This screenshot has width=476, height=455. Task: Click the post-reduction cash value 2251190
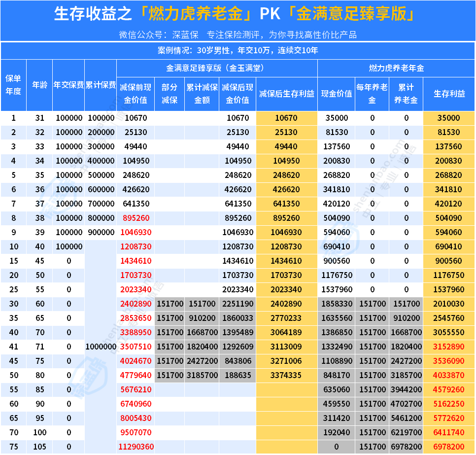[238, 304]
